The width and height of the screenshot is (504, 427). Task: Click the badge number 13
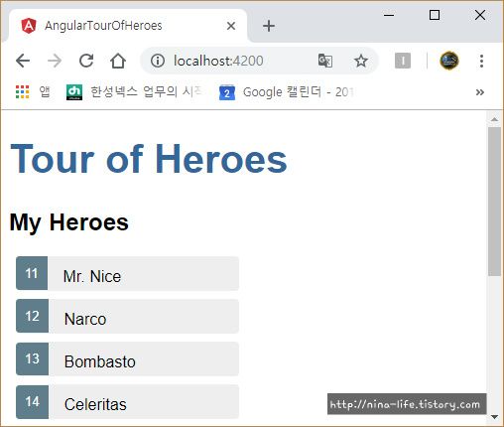(32, 358)
